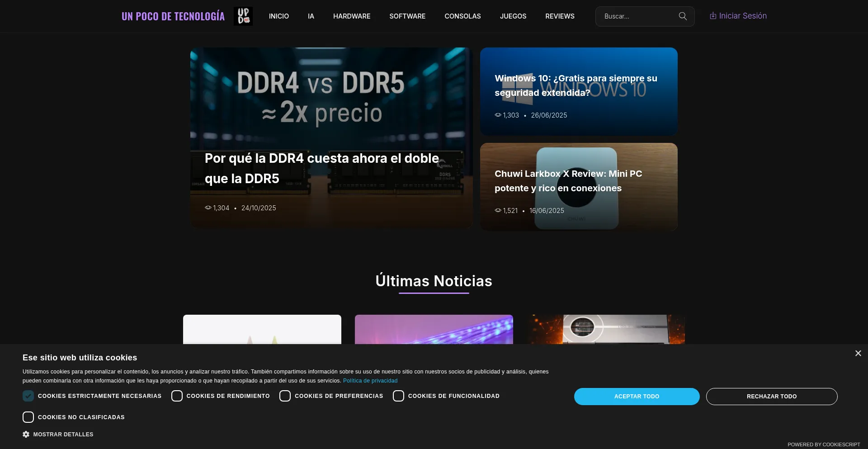Image resolution: width=868 pixels, height=449 pixels.
Task: Open the purple fiber-optic news thumbnail
Action: (434, 329)
